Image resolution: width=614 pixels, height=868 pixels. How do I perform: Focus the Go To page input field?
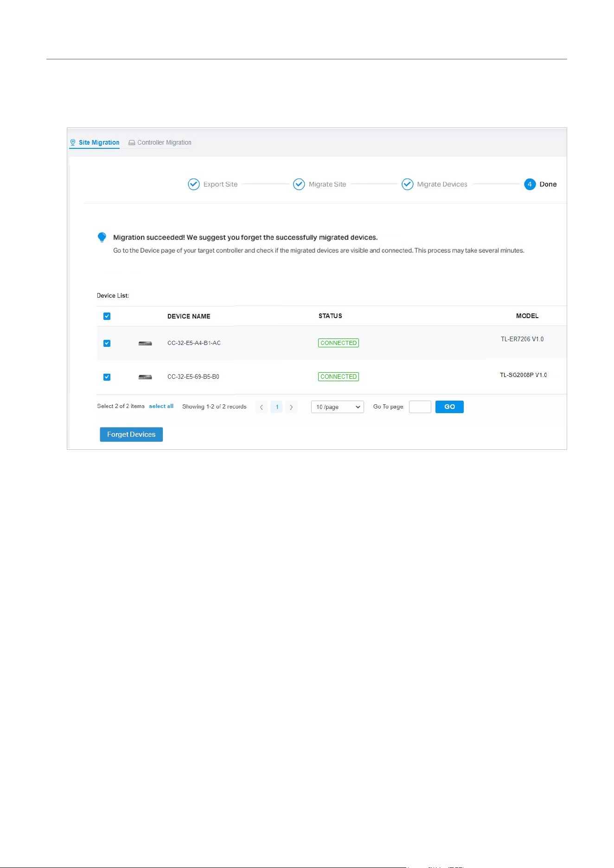[420, 407]
